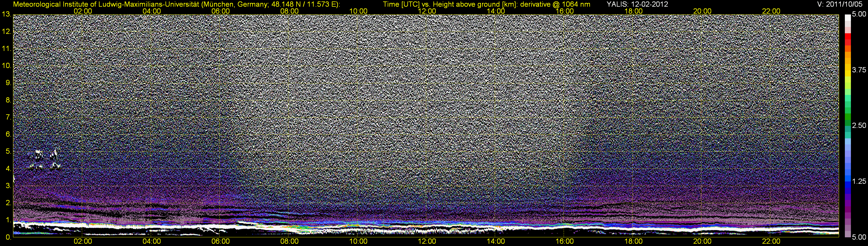Click the 04:00 label on top axis

(152, 11)
